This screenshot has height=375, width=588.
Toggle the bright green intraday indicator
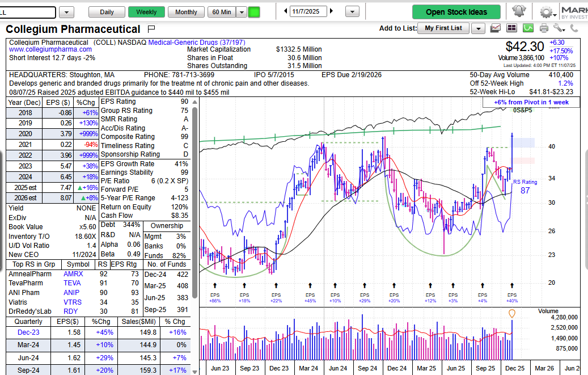(254, 12)
